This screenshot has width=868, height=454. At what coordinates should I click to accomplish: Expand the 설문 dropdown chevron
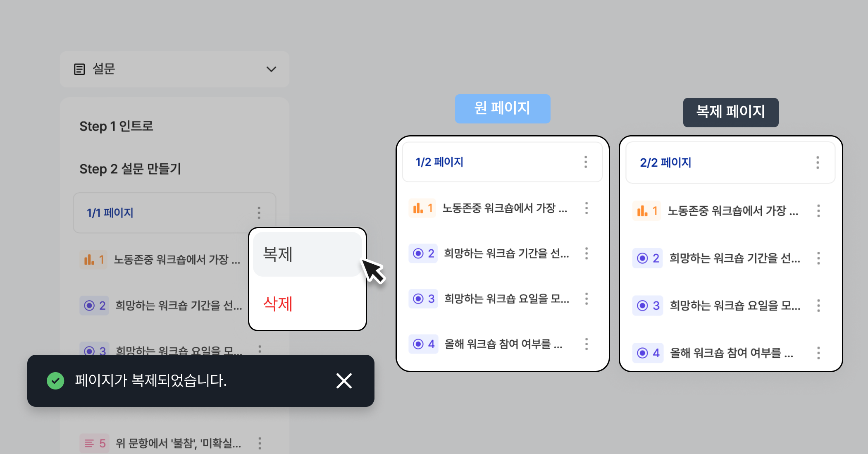[271, 69]
